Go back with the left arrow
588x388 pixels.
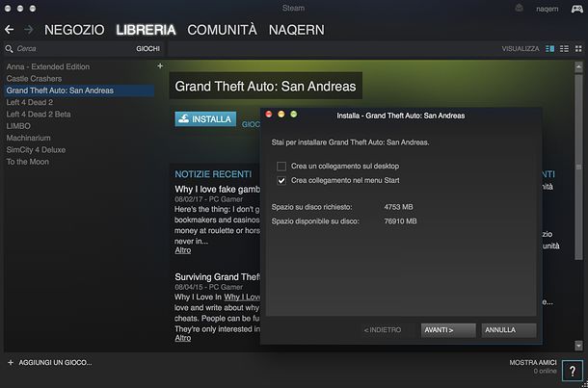pyautogui.click(x=9, y=30)
